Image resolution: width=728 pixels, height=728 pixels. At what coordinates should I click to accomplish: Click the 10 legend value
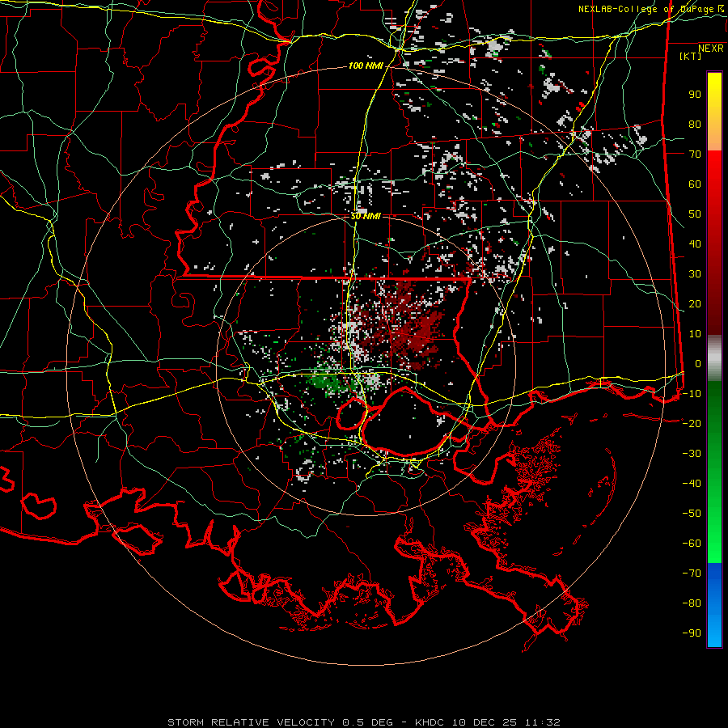click(x=695, y=334)
